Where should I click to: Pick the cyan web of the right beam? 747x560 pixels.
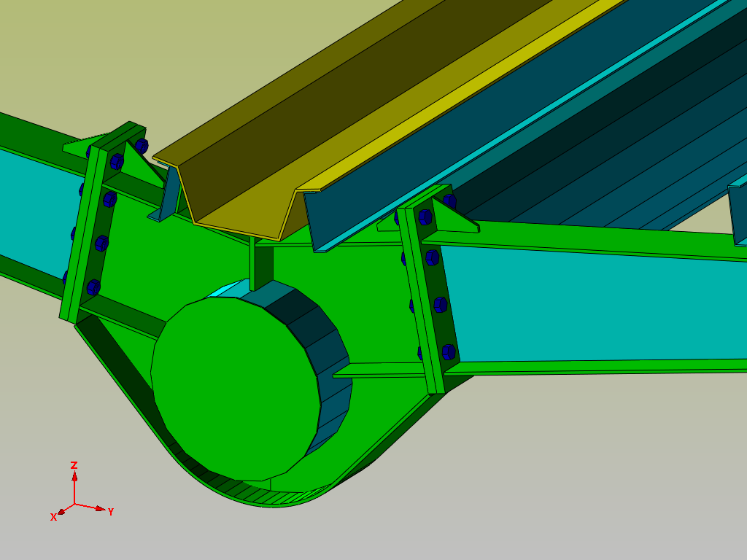pyautogui.click(x=595, y=305)
